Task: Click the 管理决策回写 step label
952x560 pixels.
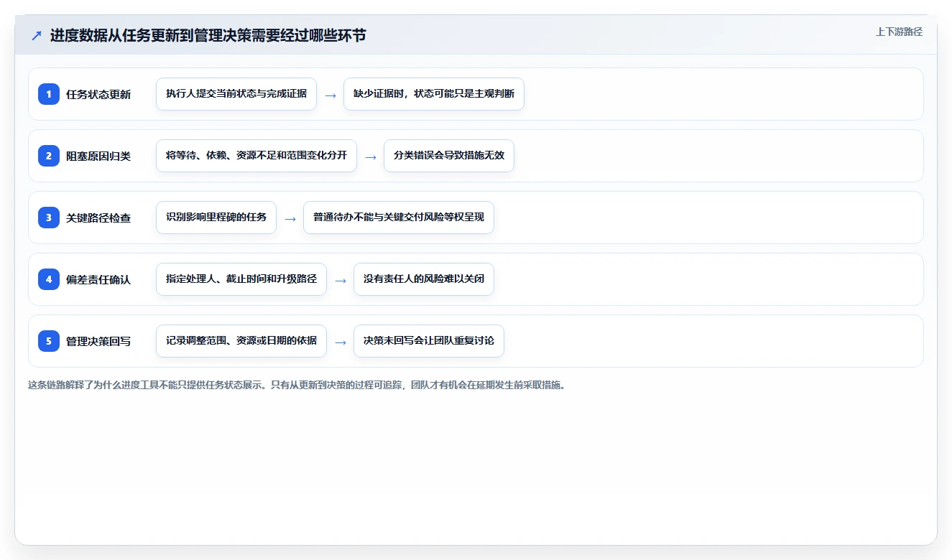Action: 98,341
